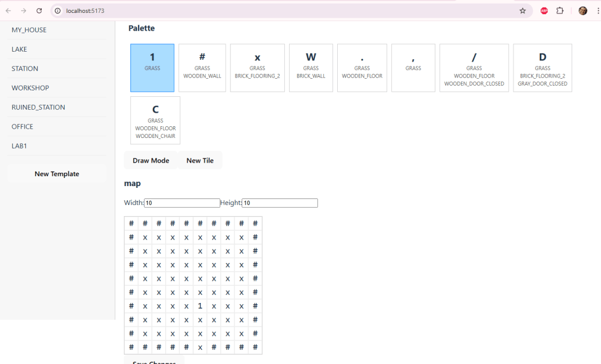Image resolution: width=601 pixels, height=364 pixels.
Task: Bookmark this page with the star icon
Action: pyautogui.click(x=522, y=11)
